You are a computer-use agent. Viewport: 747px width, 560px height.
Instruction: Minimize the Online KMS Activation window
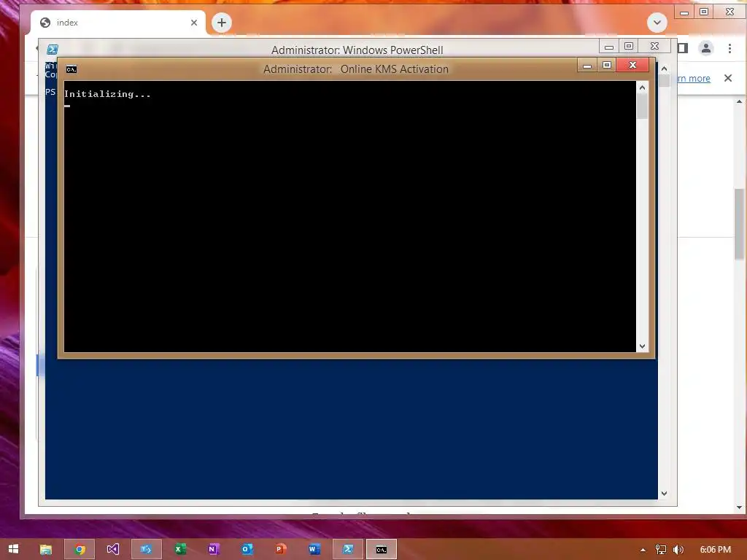587,65
